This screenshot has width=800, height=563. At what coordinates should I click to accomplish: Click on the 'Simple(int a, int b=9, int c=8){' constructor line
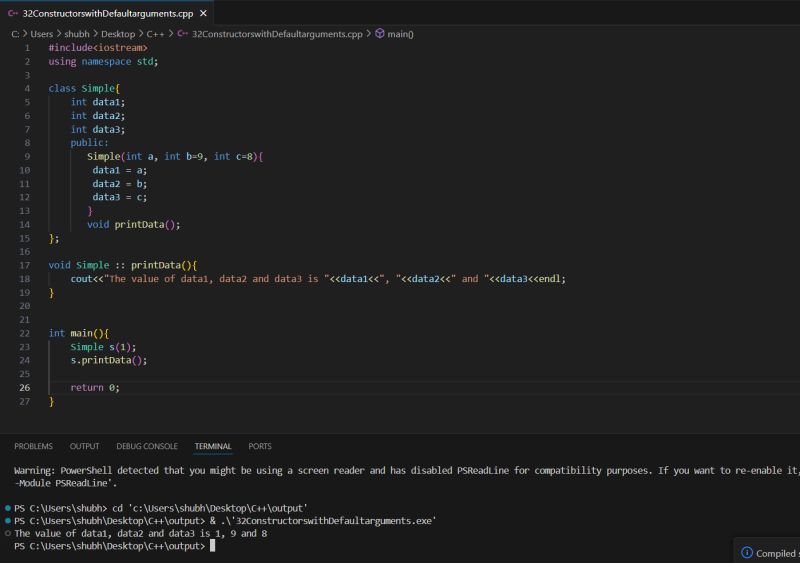[x=175, y=156]
